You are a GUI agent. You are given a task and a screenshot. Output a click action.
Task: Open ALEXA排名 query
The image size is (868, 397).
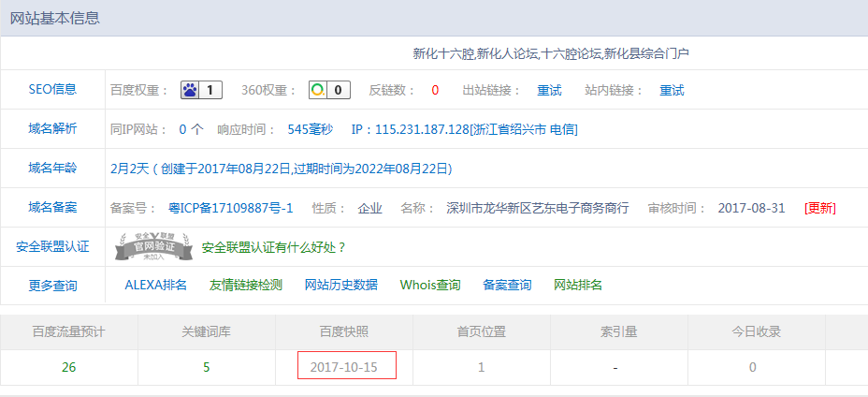point(156,285)
